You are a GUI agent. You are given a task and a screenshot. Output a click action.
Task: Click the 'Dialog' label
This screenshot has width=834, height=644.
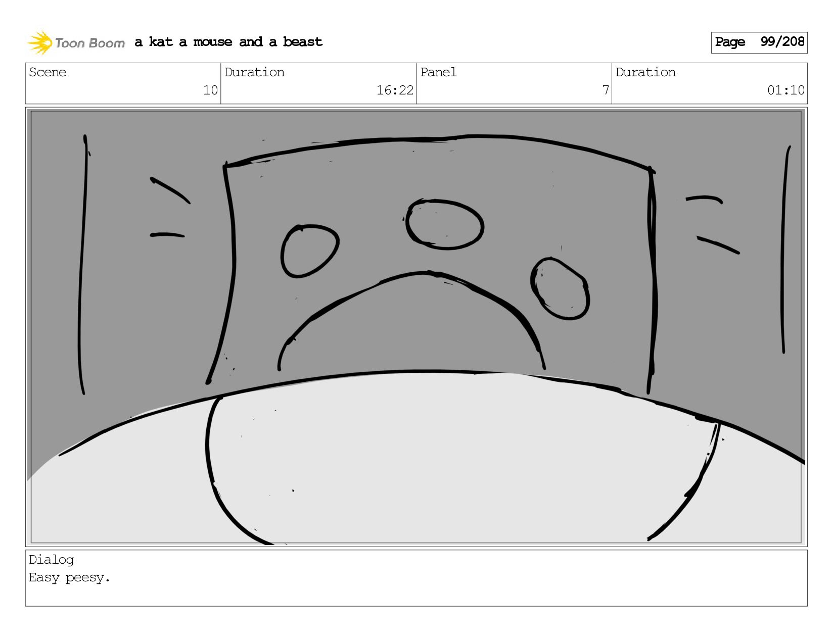pyautogui.click(x=52, y=560)
